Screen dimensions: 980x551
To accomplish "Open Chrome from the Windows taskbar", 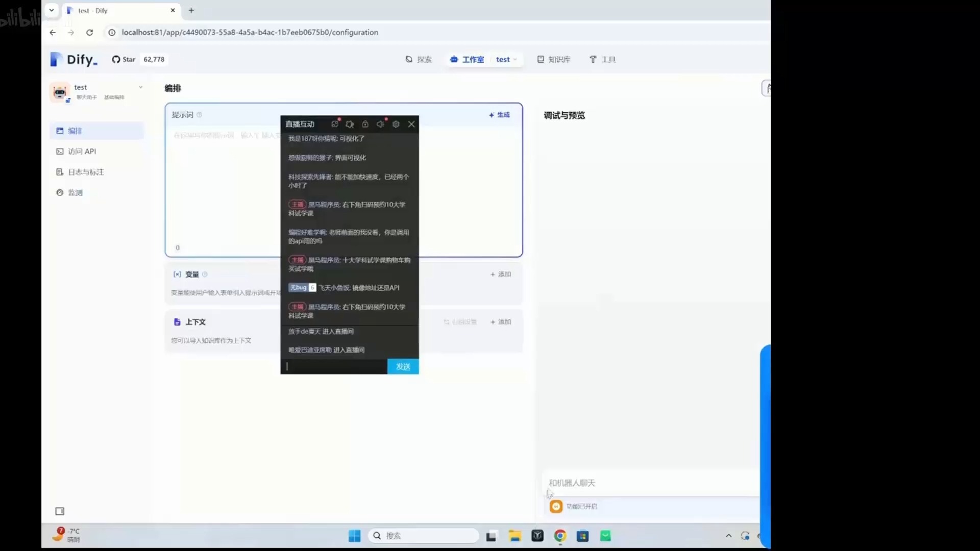I will (560, 536).
